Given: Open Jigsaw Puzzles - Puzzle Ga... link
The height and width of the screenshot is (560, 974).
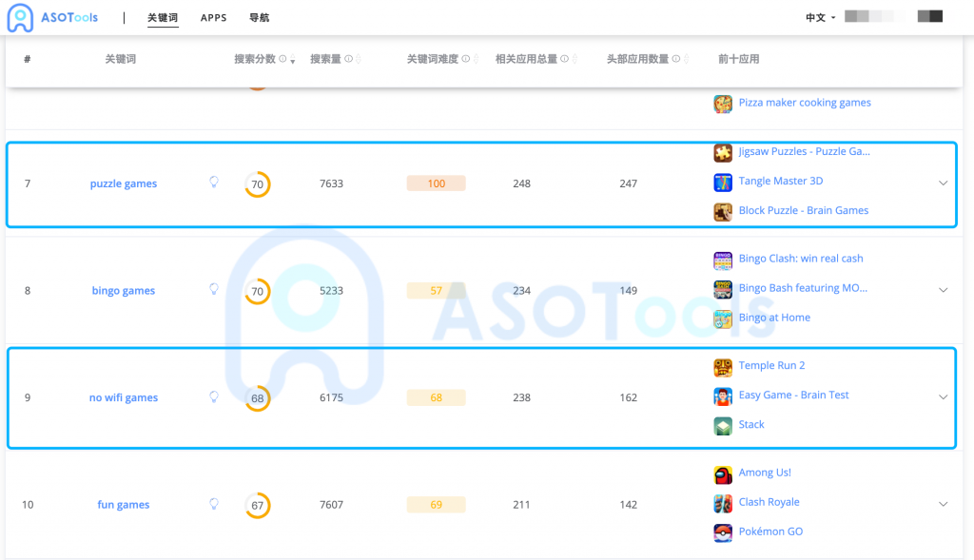Looking at the screenshot, I should click(804, 151).
